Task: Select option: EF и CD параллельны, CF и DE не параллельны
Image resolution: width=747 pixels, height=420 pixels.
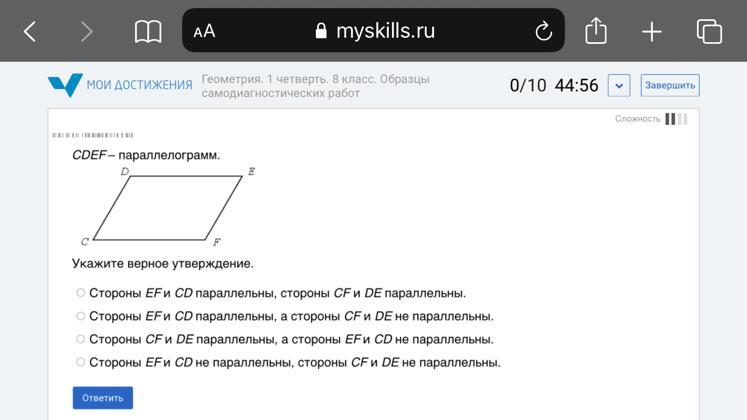Action: pos(81,316)
